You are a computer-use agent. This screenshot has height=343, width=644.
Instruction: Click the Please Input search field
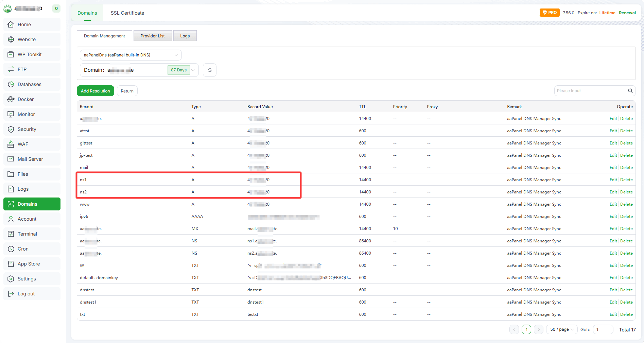tap(591, 91)
